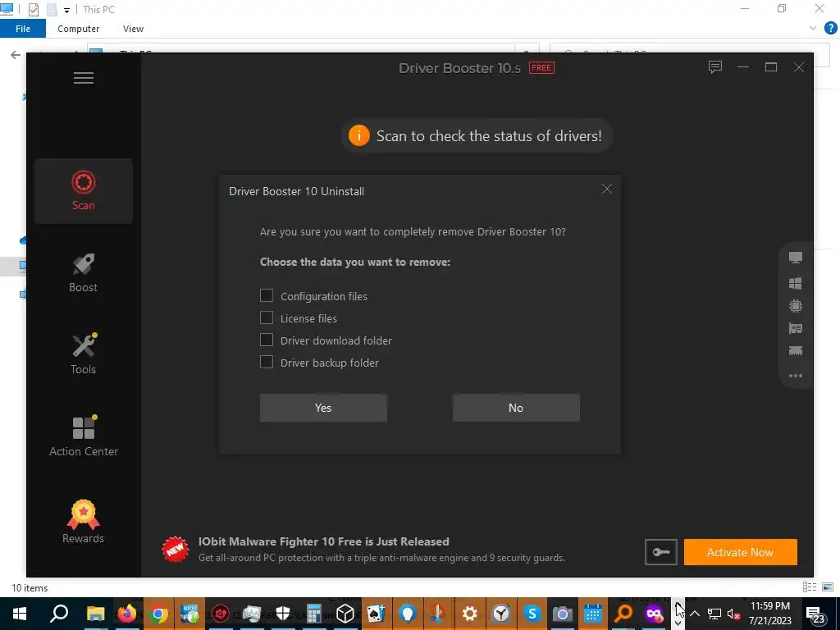This screenshot has width=840, height=630.
Task: Click the network icon in system tray
Action: (714, 614)
